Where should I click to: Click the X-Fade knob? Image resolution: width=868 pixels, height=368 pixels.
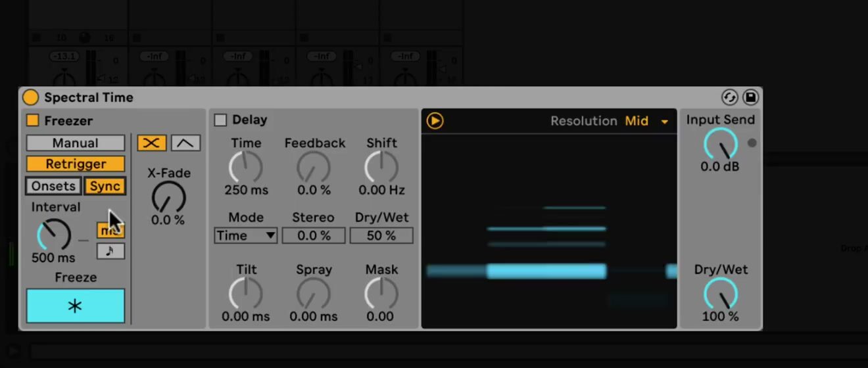tap(168, 197)
